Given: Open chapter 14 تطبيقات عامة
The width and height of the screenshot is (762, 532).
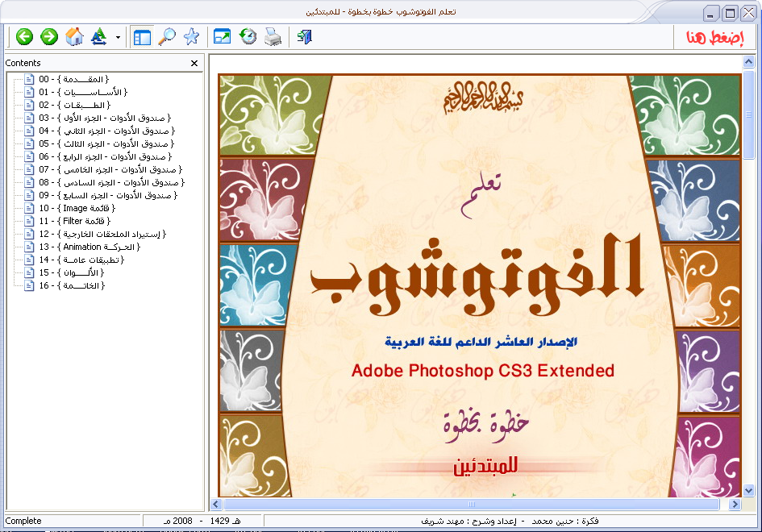Looking at the screenshot, I should pyautogui.click(x=81, y=260).
